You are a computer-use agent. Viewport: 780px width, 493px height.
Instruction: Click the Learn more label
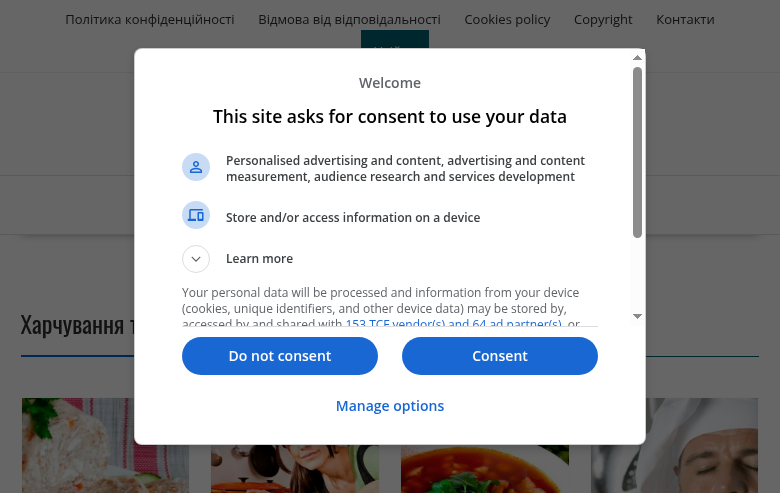(x=259, y=259)
